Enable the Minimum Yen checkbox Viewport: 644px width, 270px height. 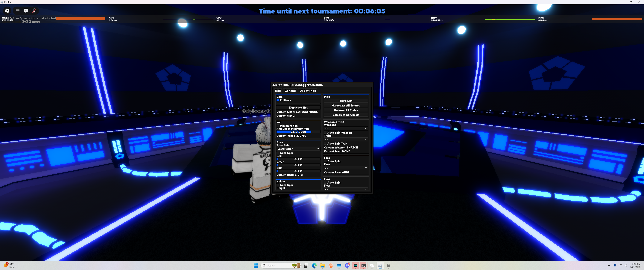tap(277, 126)
